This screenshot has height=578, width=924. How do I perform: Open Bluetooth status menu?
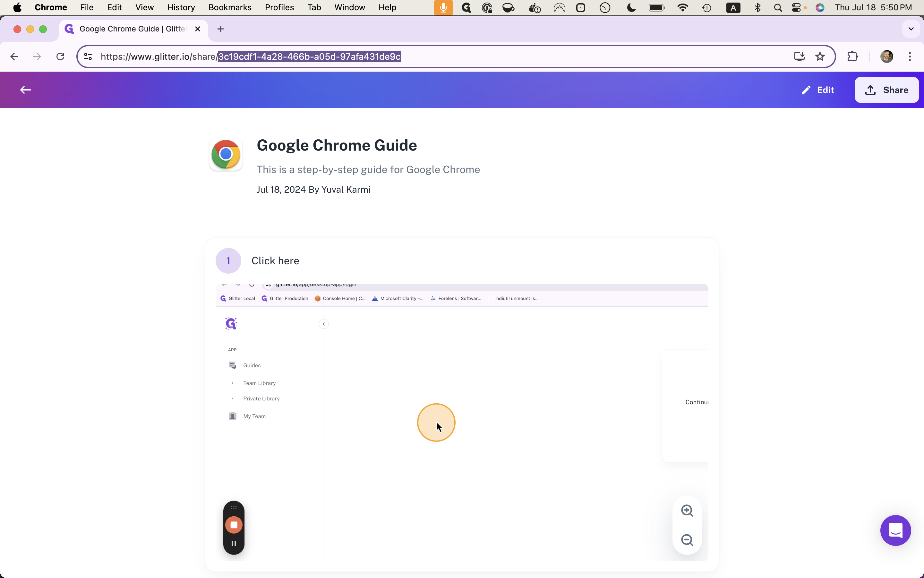click(x=757, y=8)
